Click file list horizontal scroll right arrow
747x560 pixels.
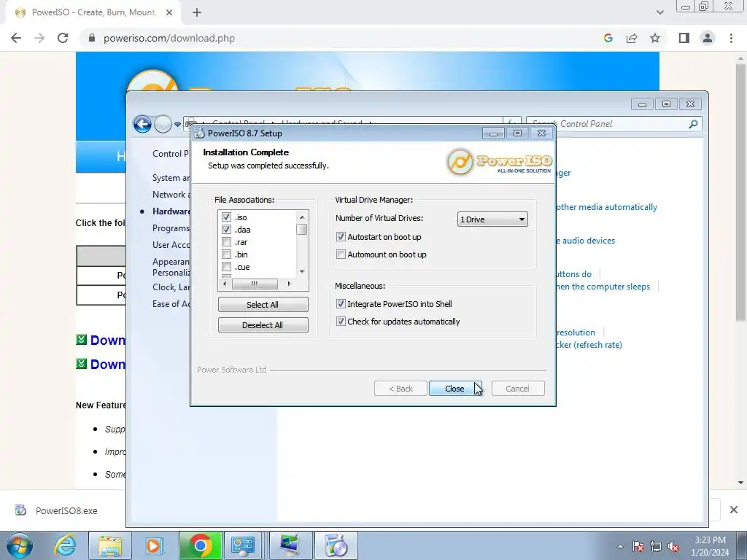pyautogui.click(x=289, y=284)
